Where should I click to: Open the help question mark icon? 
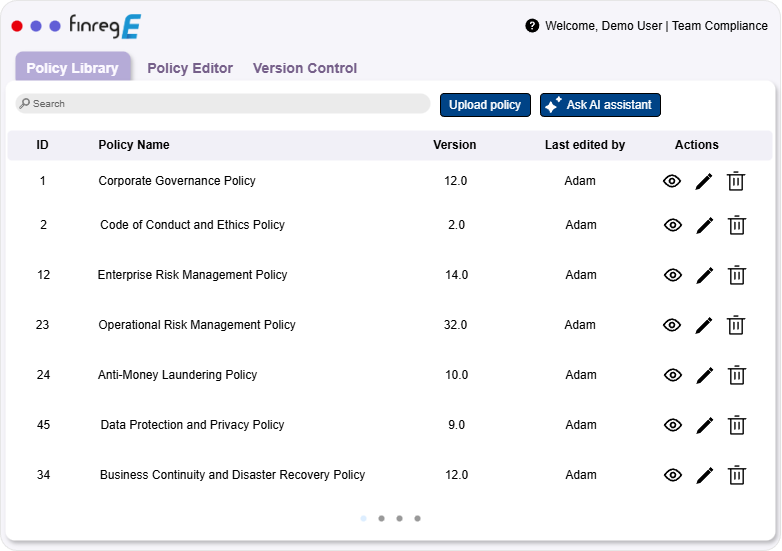pyautogui.click(x=532, y=25)
